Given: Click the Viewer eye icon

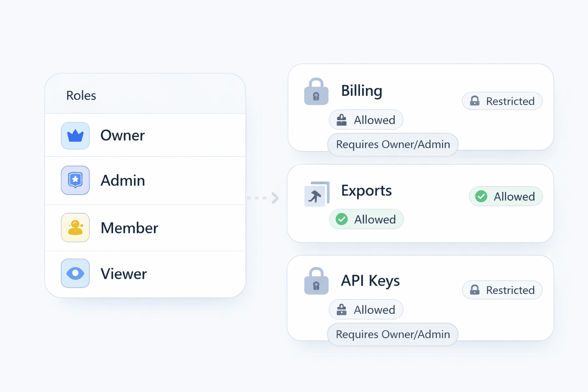Looking at the screenshot, I should (x=75, y=273).
